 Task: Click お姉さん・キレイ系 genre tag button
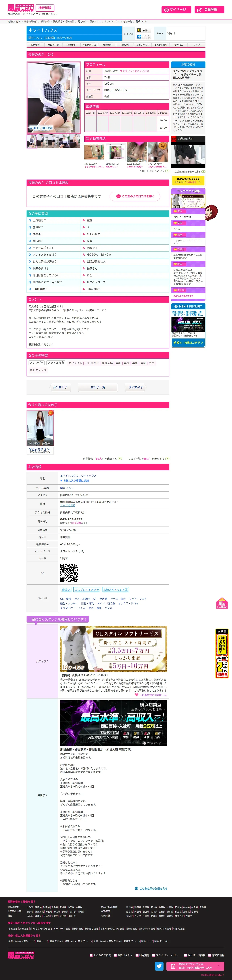(x=116, y=590)
